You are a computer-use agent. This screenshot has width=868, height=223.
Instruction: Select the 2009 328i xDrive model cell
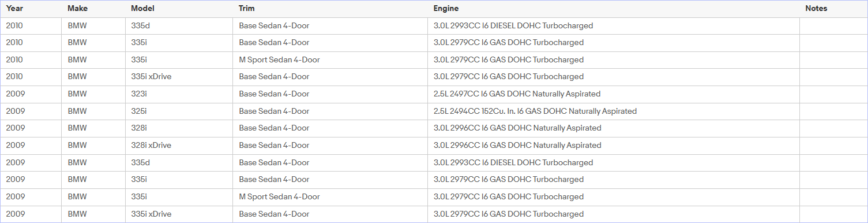[x=179, y=145]
